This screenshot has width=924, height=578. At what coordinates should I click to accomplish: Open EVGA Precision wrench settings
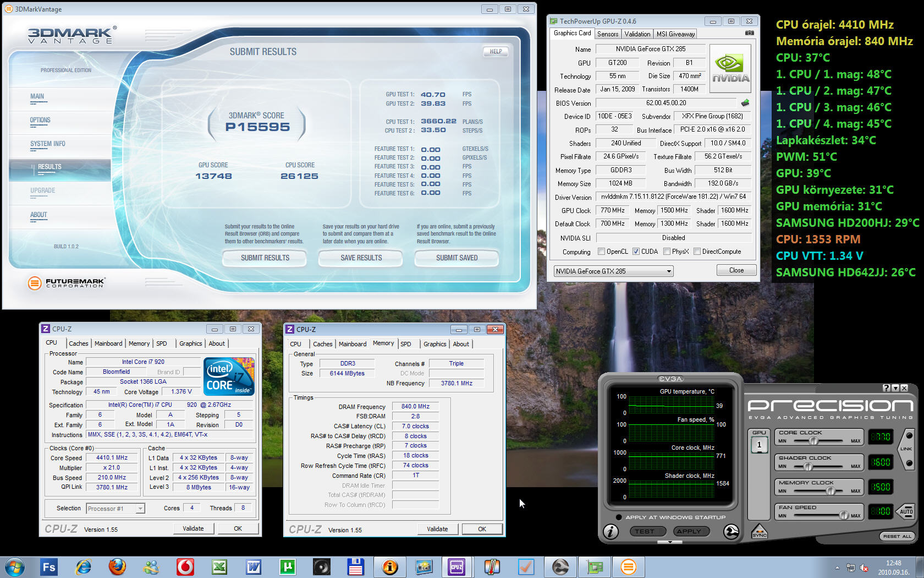(x=731, y=531)
